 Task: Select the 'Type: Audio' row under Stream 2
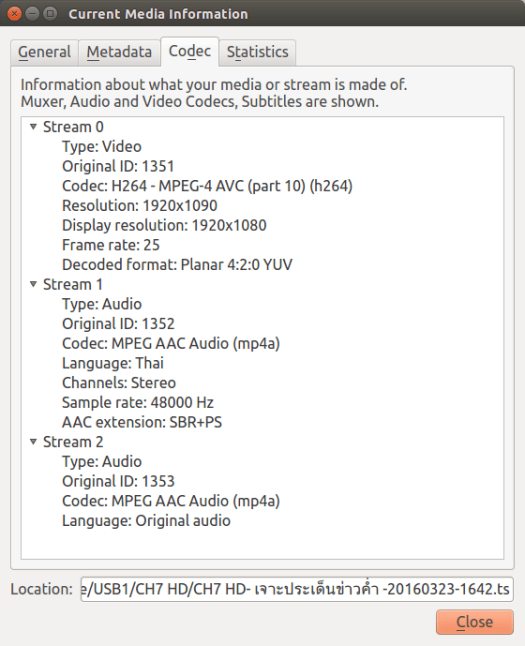tap(102, 461)
